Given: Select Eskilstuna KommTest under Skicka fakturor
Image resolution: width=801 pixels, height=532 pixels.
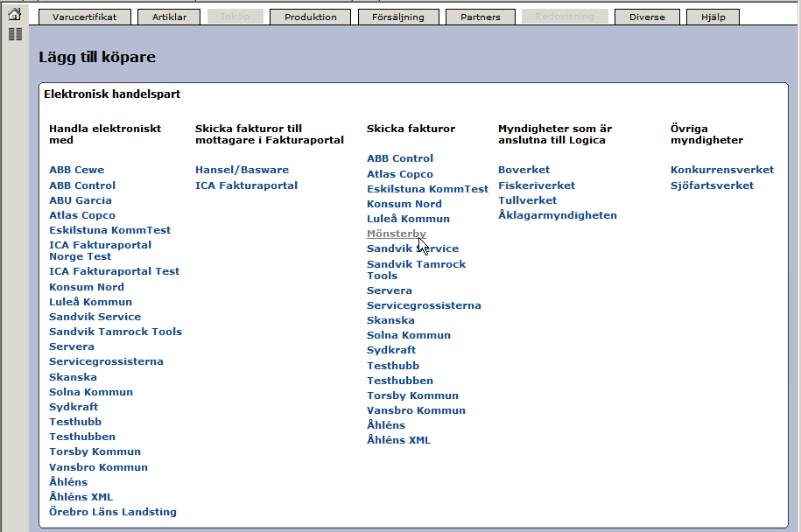Looking at the screenshot, I should coord(427,189).
